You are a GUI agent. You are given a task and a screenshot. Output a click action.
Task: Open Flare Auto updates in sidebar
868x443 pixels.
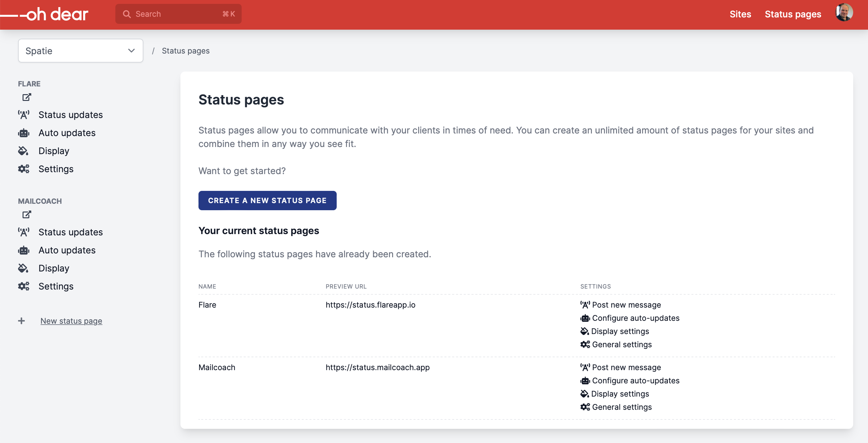67,133
